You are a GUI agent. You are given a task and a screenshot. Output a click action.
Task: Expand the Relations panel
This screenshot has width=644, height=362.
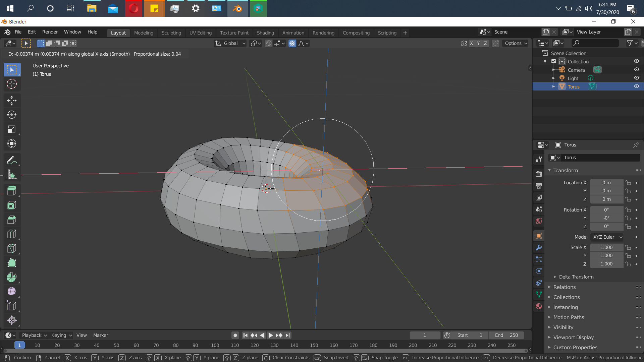564,287
